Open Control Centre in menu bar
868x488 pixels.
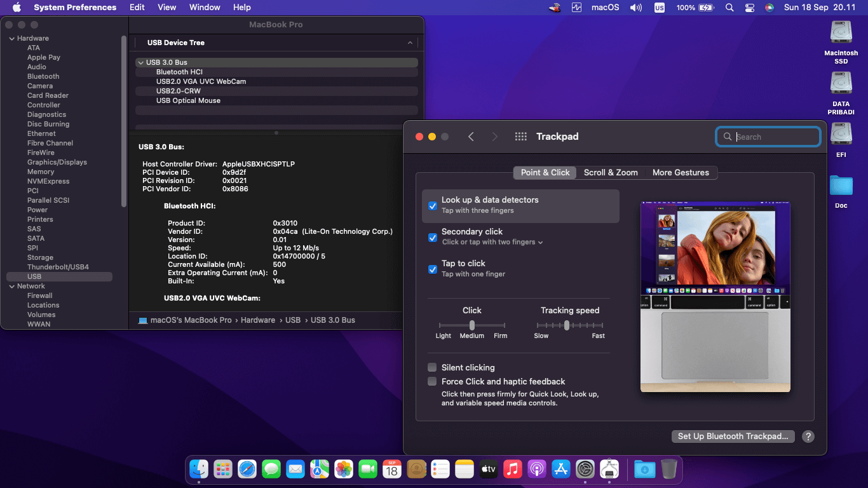pyautogui.click(x=750, y=8)
